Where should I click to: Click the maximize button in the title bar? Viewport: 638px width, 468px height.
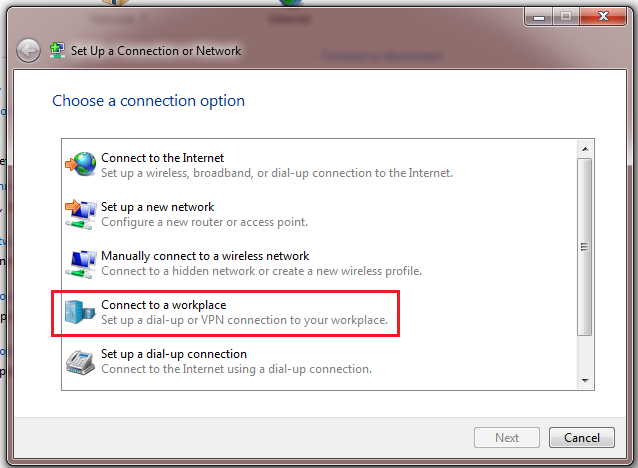[566, 16]
